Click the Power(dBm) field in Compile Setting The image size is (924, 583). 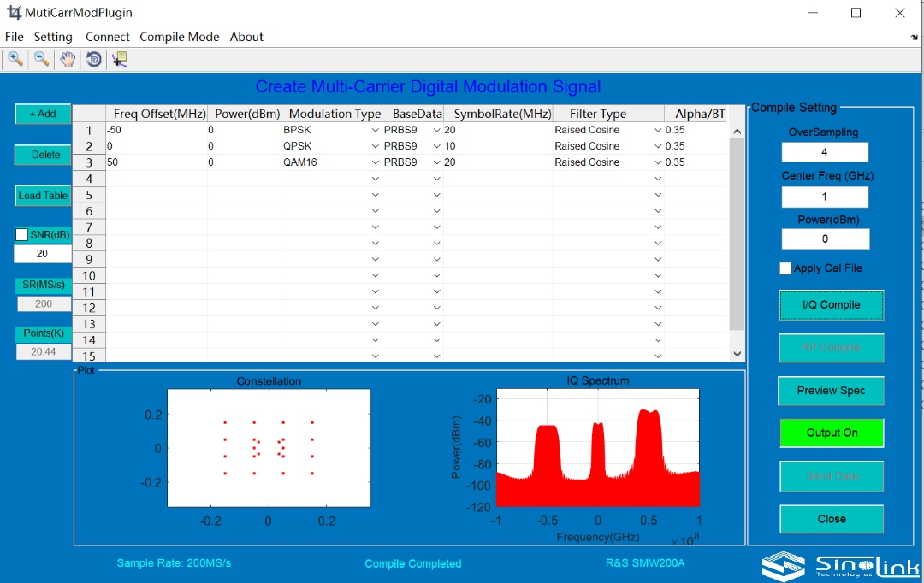point(825,238)
